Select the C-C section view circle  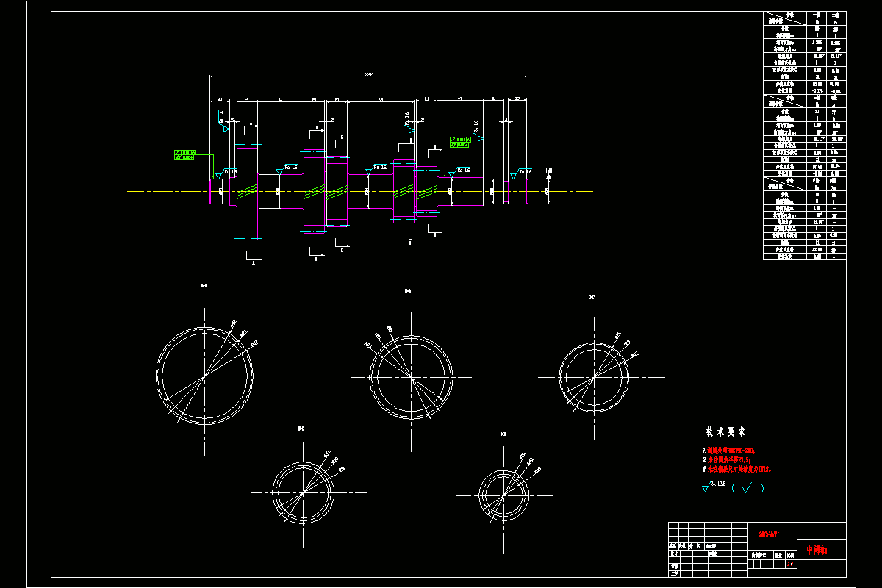(594, 377)
